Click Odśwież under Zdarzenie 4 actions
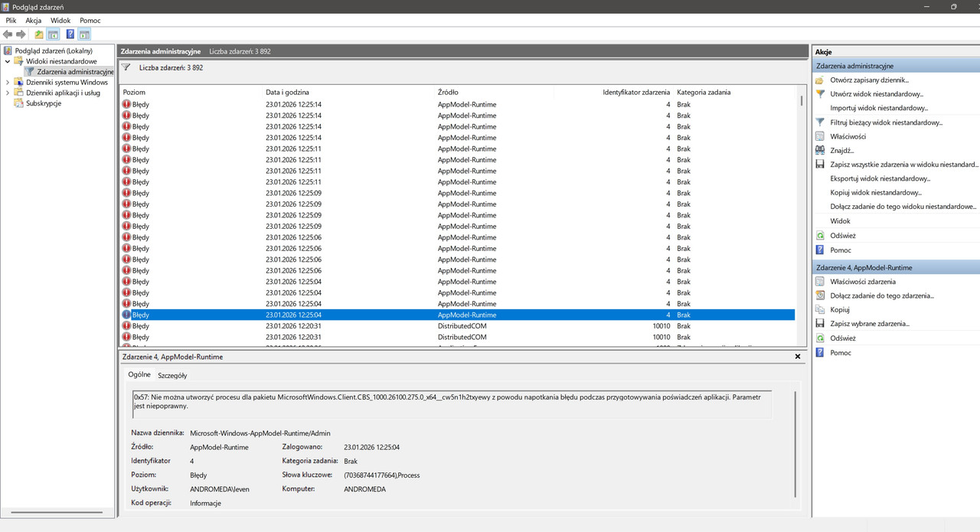The height and width of the screenshot is (532, 980). (843, 338)
